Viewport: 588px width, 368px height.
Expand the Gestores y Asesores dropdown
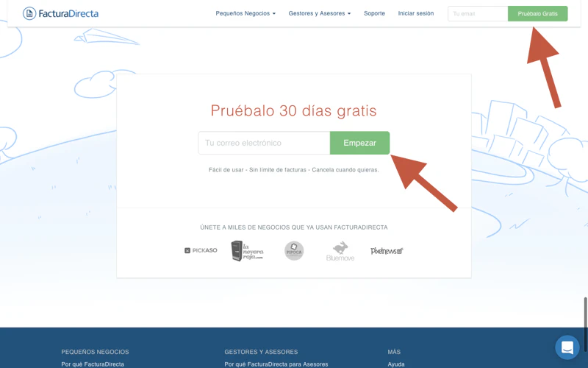coord(320,13)
